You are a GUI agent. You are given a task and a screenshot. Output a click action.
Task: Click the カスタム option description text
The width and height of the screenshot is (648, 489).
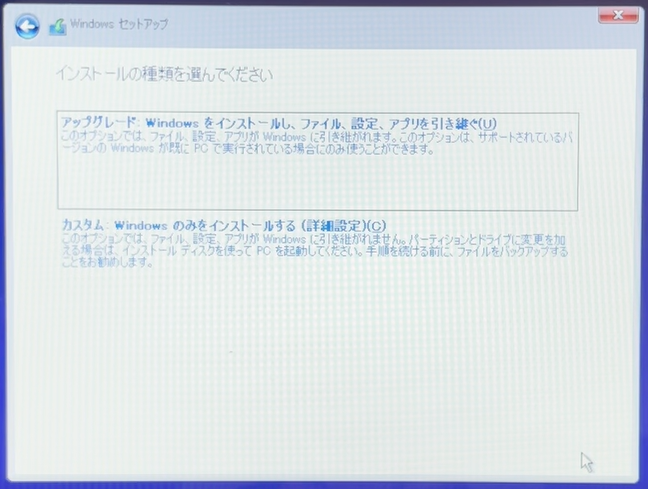(315, 251)
